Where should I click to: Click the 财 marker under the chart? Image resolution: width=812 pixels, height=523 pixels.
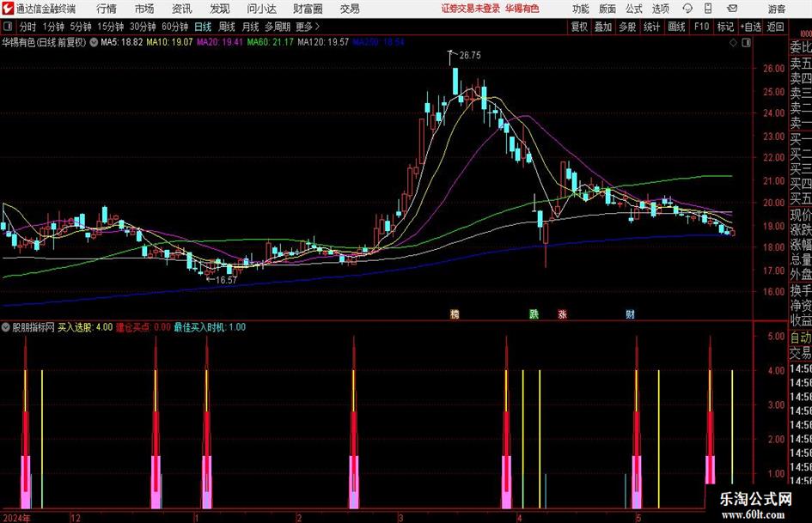tap(630, 313)
